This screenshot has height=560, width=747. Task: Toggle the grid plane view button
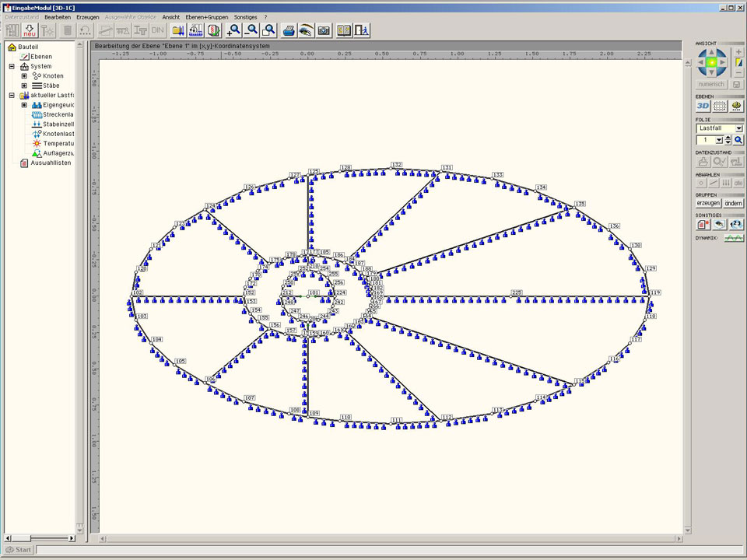click(720, 106)
